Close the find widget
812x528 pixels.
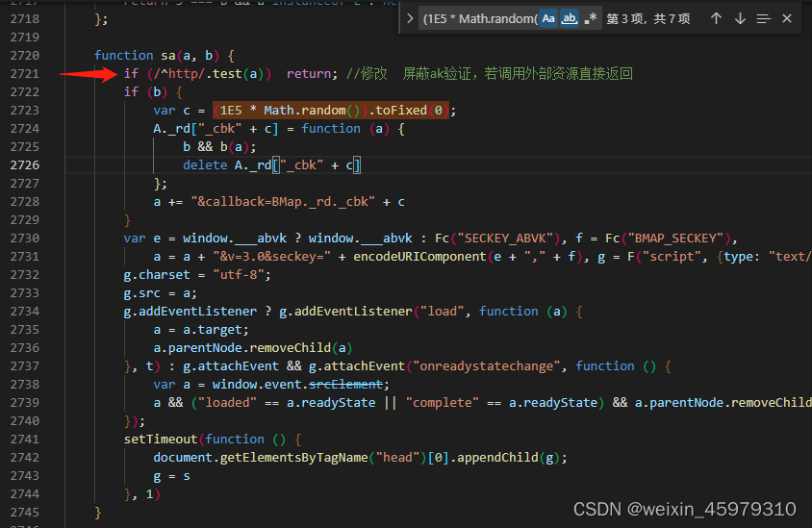point(787,18)
